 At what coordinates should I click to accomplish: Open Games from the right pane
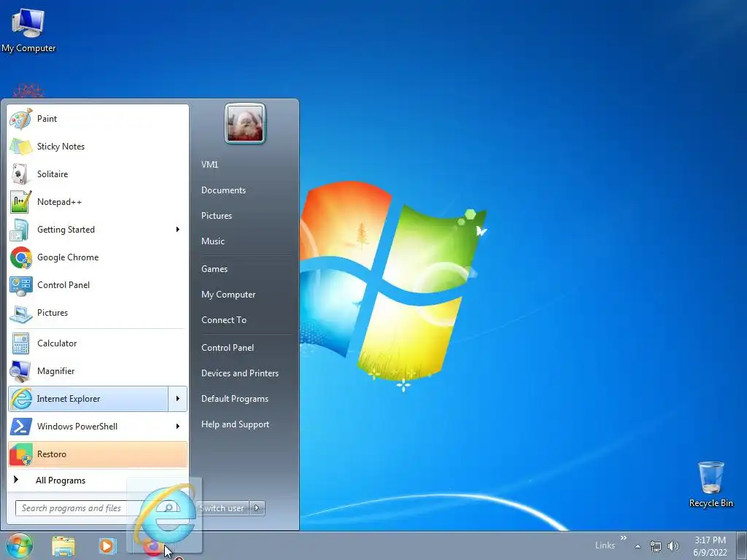point(214,269)
